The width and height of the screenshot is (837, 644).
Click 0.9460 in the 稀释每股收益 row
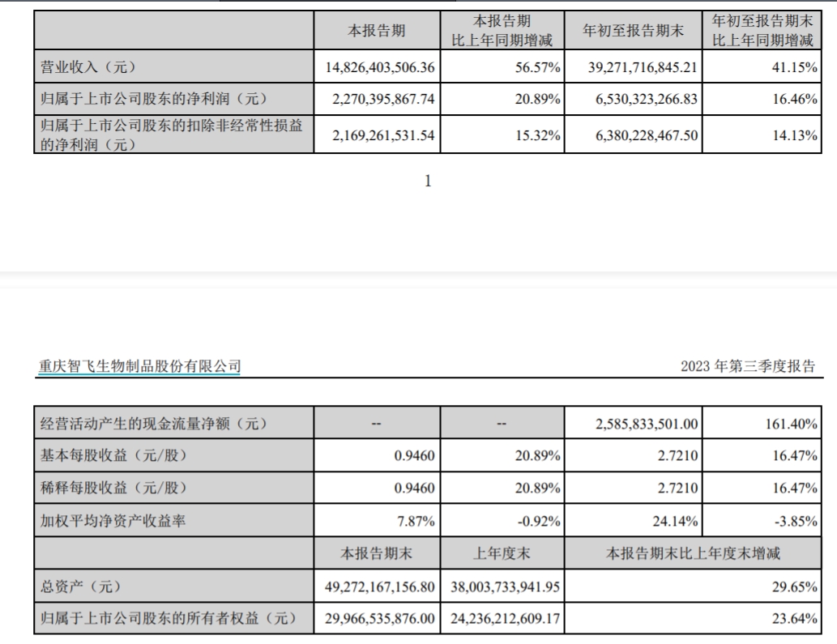[x=414, y=488]
